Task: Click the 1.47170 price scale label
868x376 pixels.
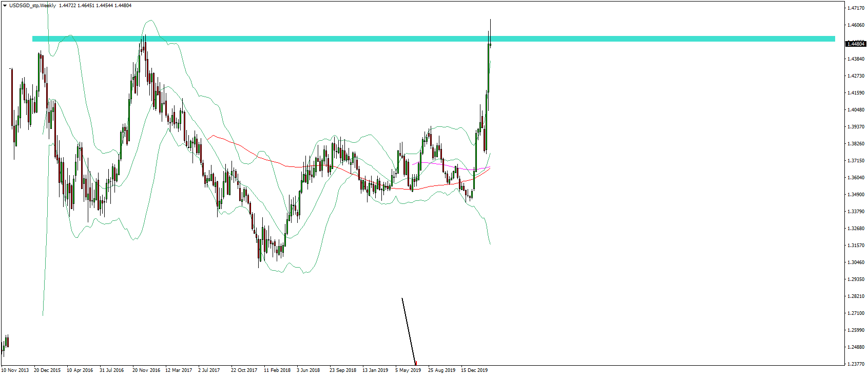Action: click(857, 8)
